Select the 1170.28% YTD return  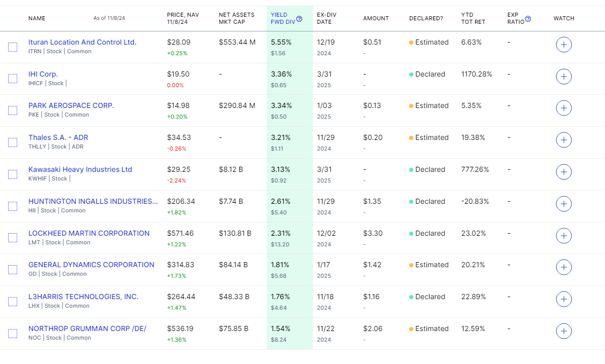tap(477, 74)
